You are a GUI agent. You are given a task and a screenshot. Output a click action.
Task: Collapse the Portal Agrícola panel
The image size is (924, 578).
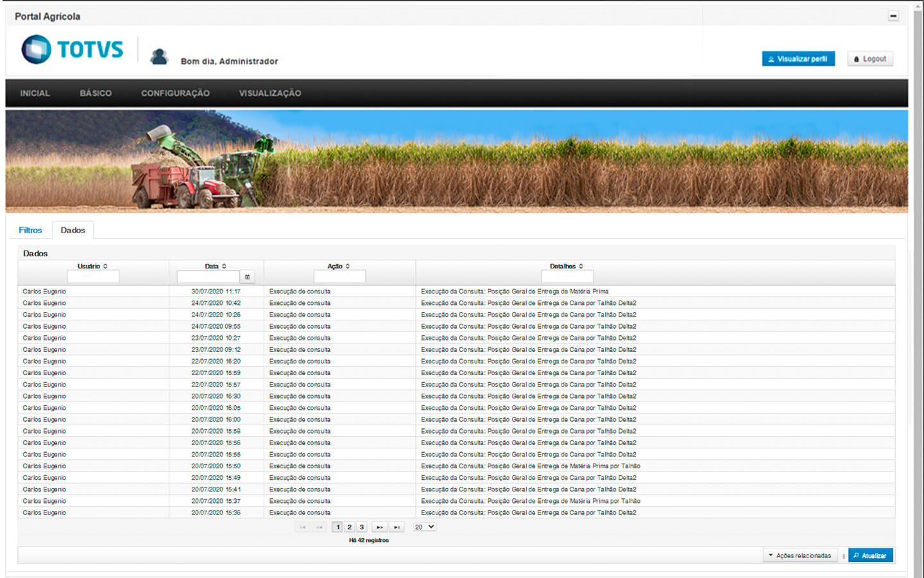coord(893,16)
